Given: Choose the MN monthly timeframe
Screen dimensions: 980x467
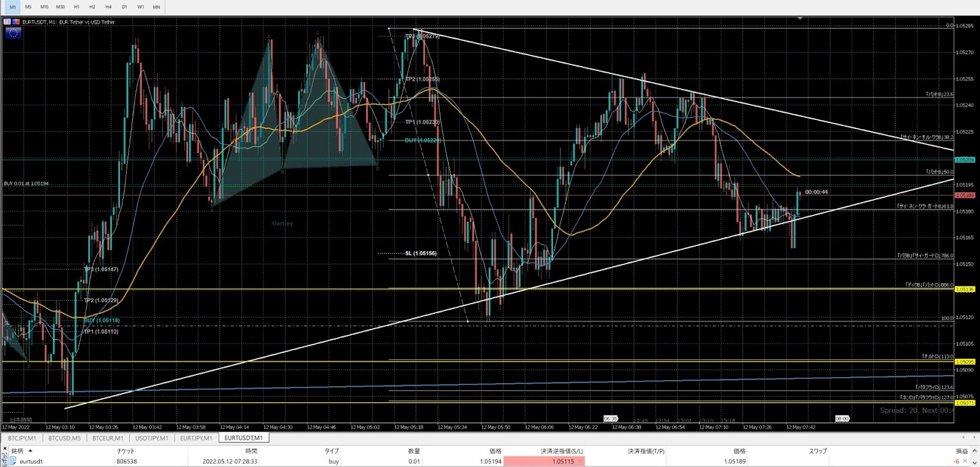Looking at the screenshot, I should pos(156,7).
